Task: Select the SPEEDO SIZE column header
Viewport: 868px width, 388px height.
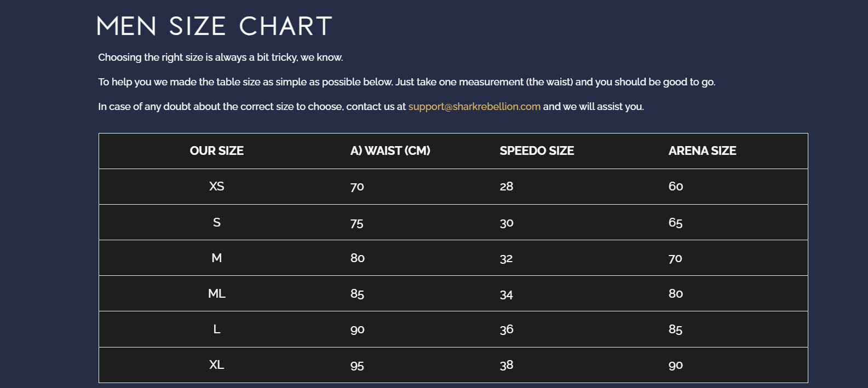Action: [x=537, y=151]
